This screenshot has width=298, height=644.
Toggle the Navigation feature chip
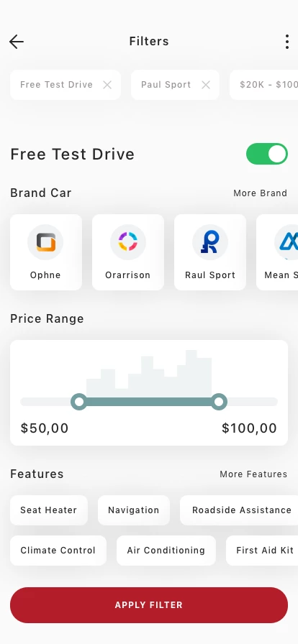pos(134,510)
